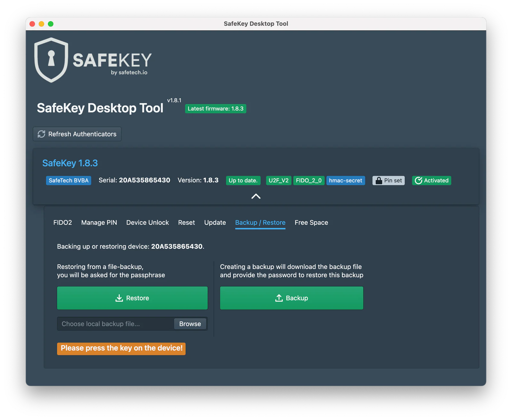Click the upload arrow icon on Backup
The width and height of the screenshot is (512, 420).
point(279,298)
